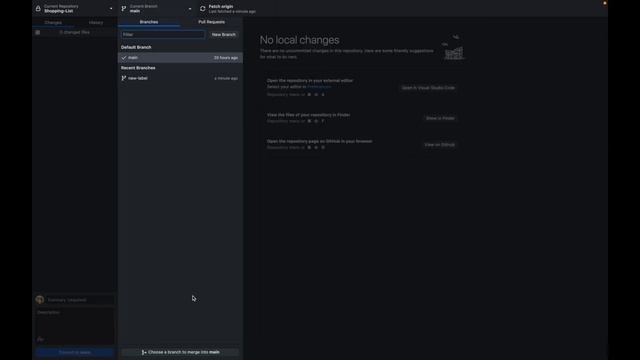The image size is (640, 360).
Task: Switch to the History tab
Action: point(96,22)
